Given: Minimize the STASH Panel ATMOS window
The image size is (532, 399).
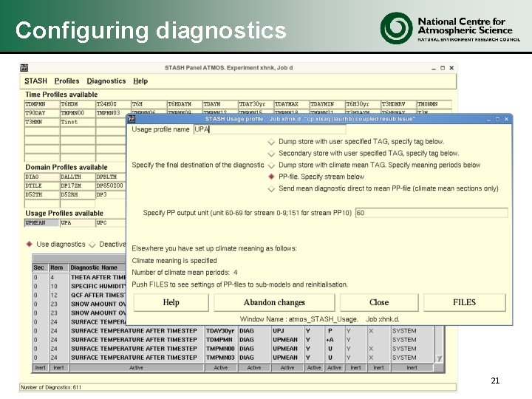Looking at the screenshot, I should (434, 68).
